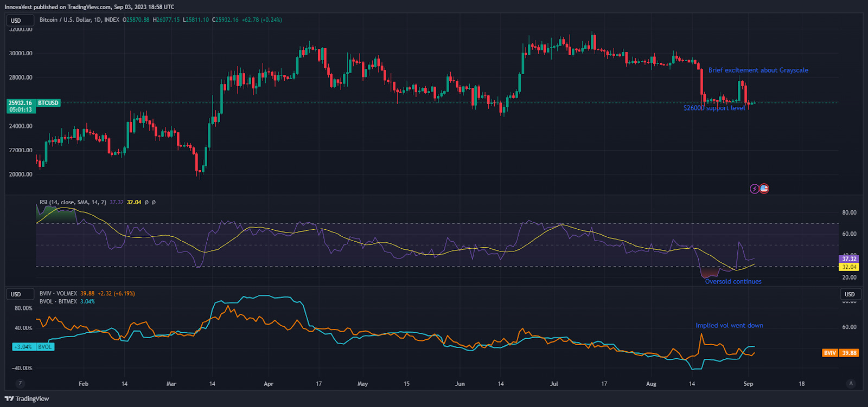This screenshot has height=407, width=868.
Task: Click the Z button at time axis start
Action: (21, 383)
